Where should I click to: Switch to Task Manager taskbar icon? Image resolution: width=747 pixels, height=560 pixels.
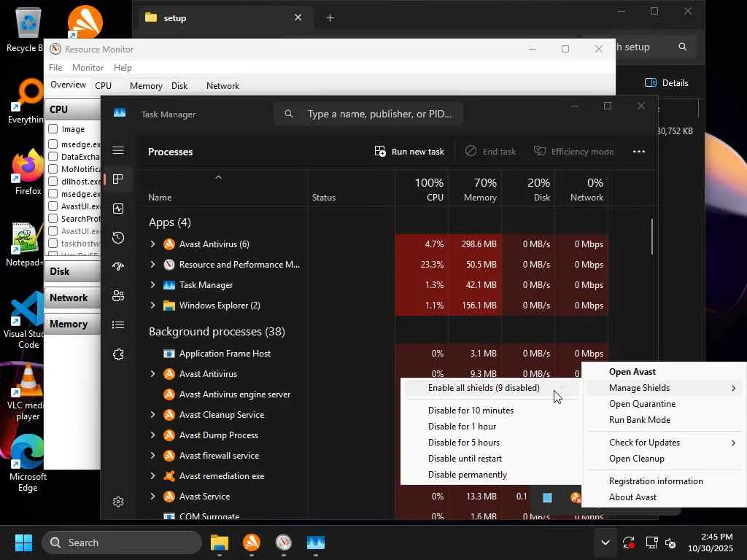(x=315, y=542)
